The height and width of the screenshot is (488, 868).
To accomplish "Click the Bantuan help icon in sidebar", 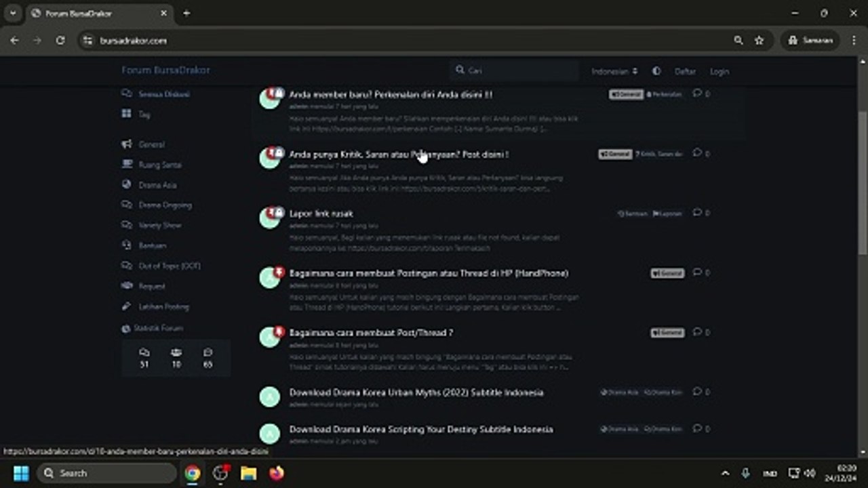I will click(x=126, y=245).
